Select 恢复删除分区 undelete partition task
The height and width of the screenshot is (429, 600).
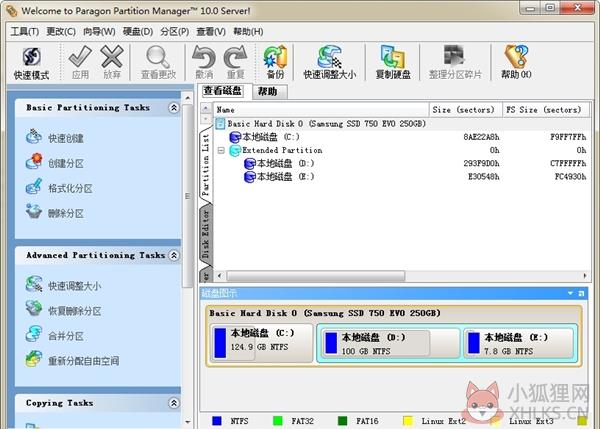pyautogui.click(x=63, y=310)
